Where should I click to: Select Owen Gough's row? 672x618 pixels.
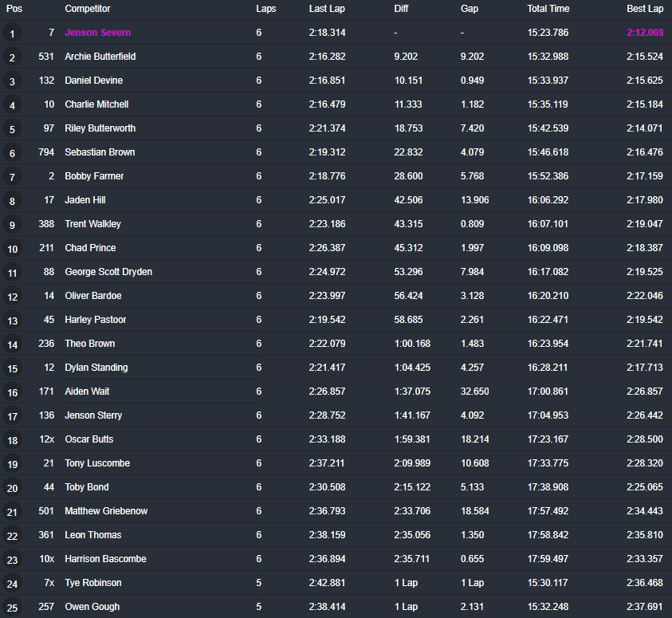pos(92,607)
